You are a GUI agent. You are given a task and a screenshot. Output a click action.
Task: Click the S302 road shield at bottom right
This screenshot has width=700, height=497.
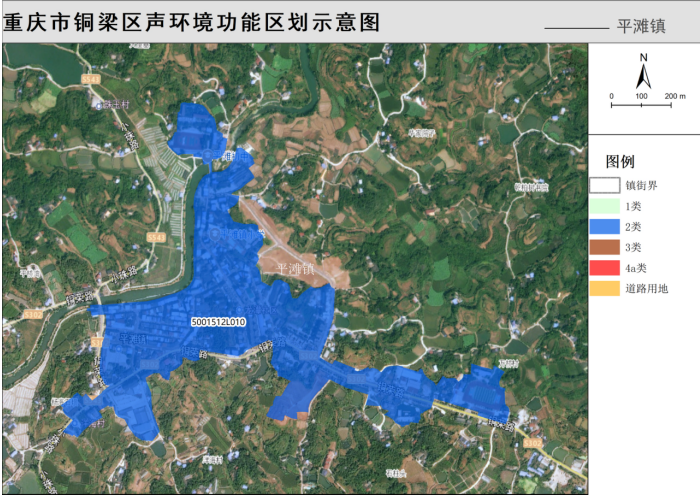click(532, 442)
